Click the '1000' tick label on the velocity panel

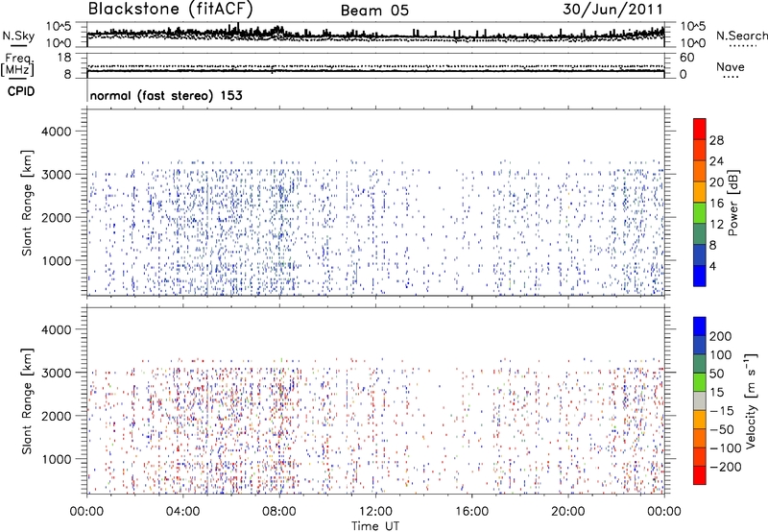56,459
